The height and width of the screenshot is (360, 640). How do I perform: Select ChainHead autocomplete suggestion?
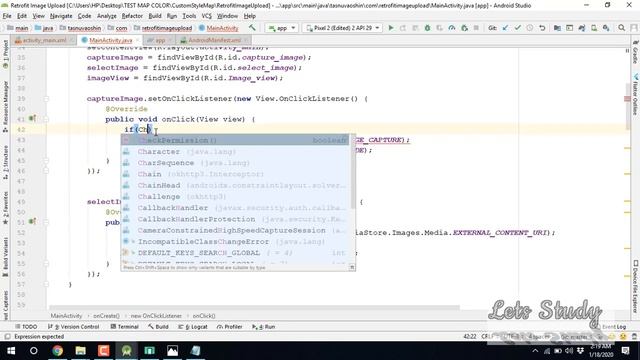pos(235,185)
